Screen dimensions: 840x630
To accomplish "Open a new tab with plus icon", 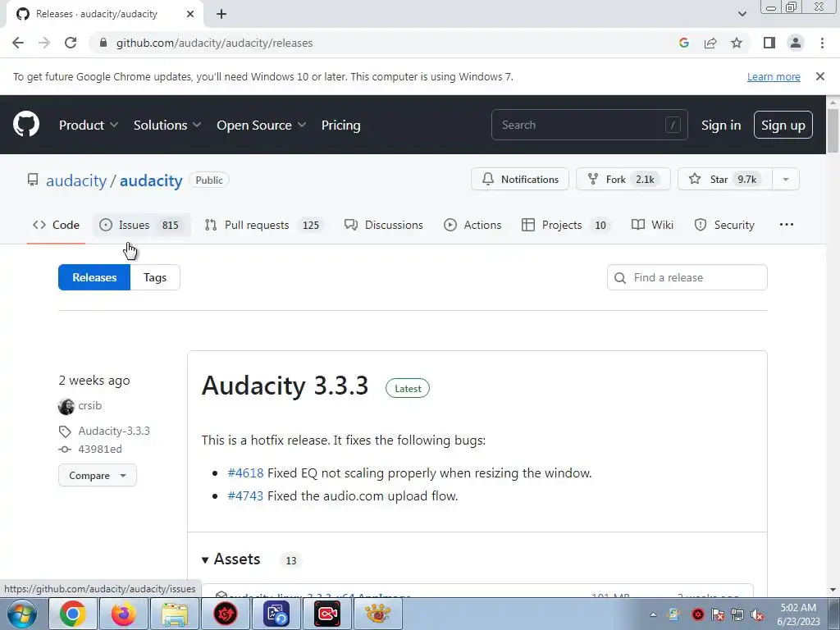I will (x=221, y=14).
